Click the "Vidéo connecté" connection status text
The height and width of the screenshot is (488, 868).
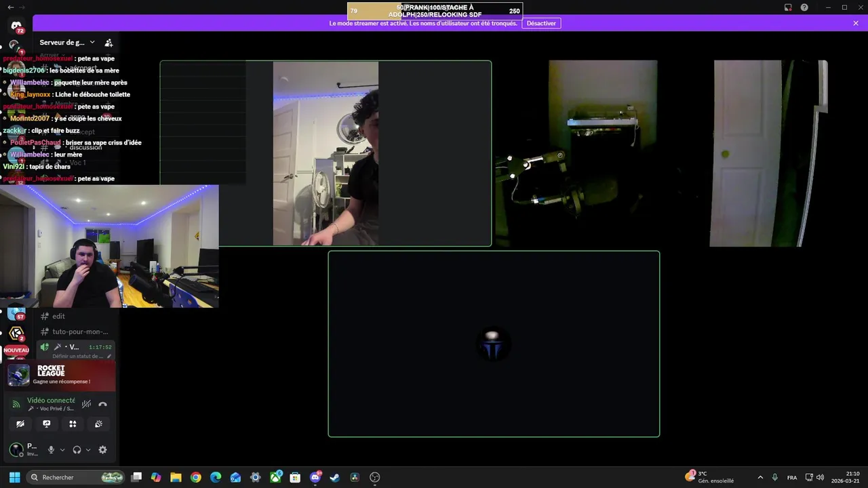coord(51,401)
